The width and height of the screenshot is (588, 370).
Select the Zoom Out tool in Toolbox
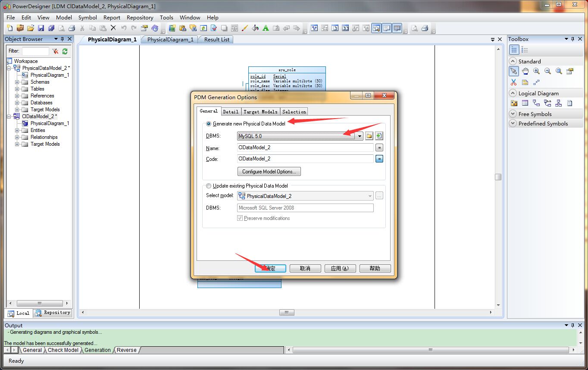[x=547, y=71]
